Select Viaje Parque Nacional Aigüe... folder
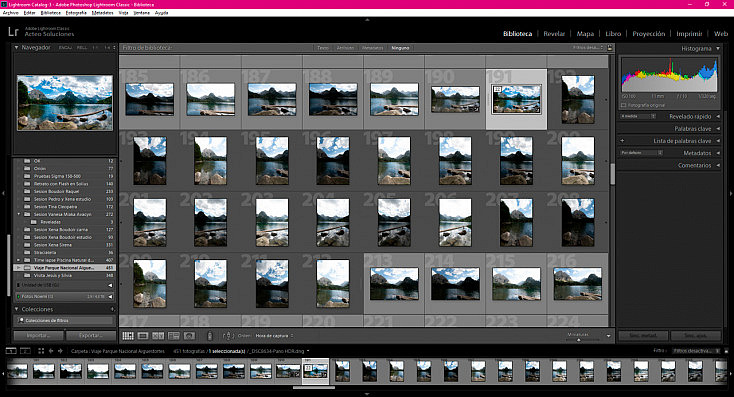The image size is (734, 397). pos(65,268)
